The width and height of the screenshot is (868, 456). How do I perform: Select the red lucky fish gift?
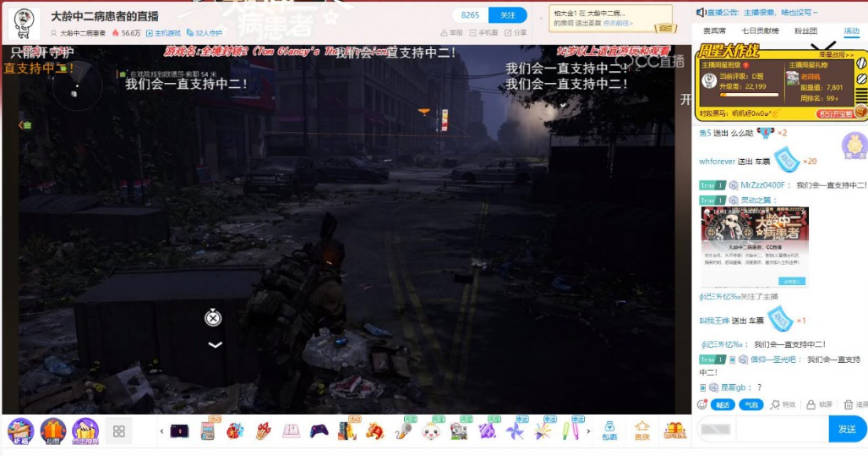pos(374,431)
